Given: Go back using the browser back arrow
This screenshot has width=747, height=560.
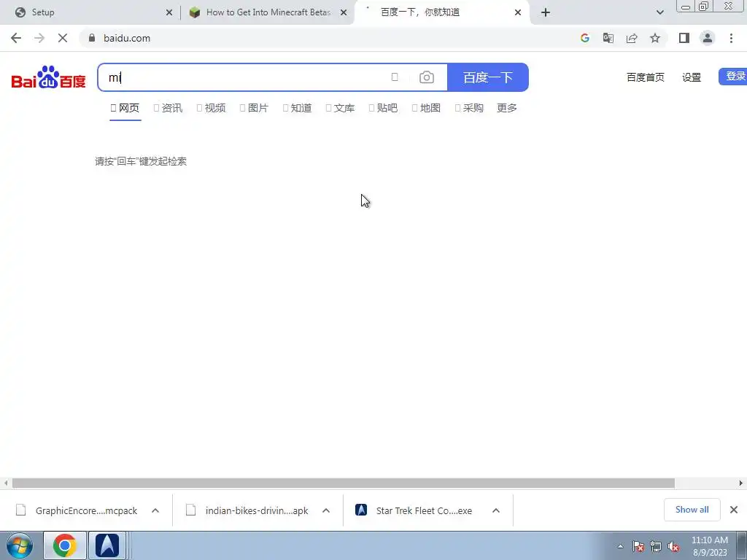Looking at the screenshot, I should click(x=16, y=38).
